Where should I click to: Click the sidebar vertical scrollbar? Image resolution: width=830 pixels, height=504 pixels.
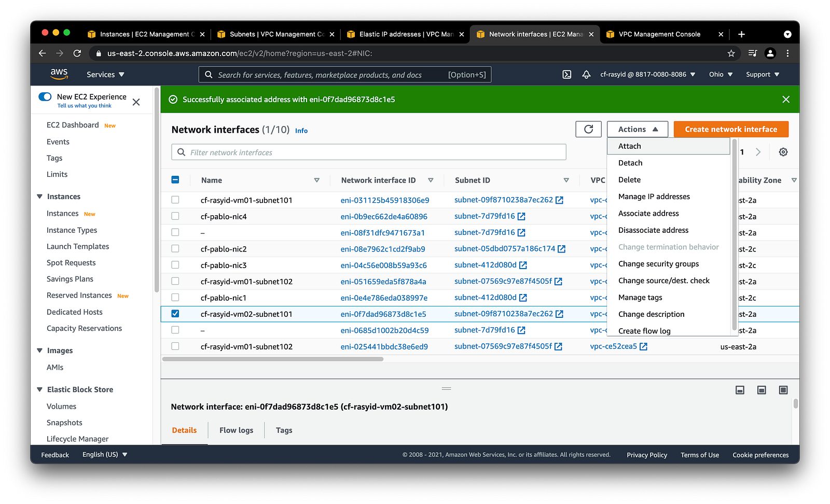coord(156,189)
